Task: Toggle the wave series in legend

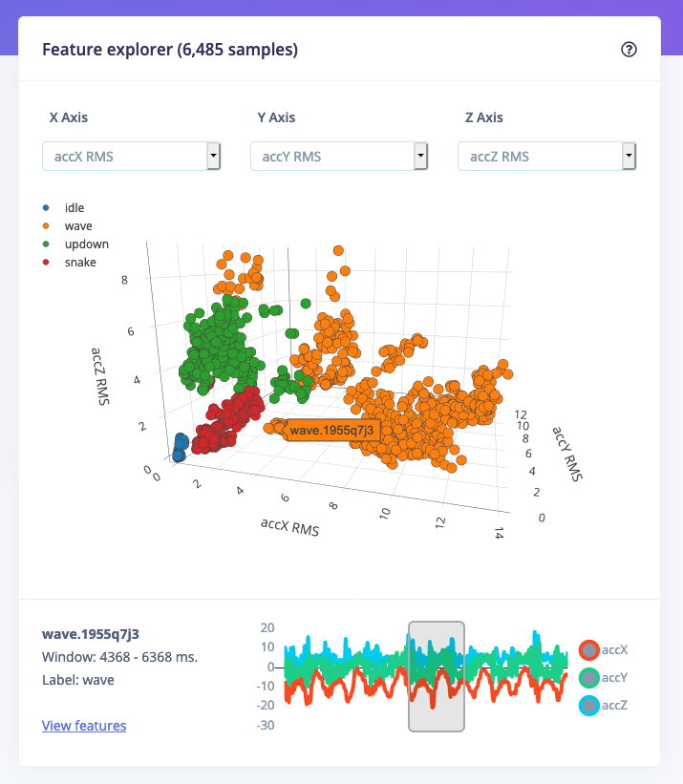Action: 68,226
